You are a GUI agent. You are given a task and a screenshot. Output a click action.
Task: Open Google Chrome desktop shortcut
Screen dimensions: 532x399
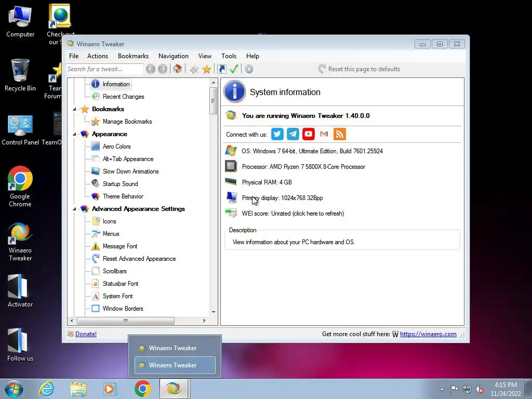pos(20,187)
